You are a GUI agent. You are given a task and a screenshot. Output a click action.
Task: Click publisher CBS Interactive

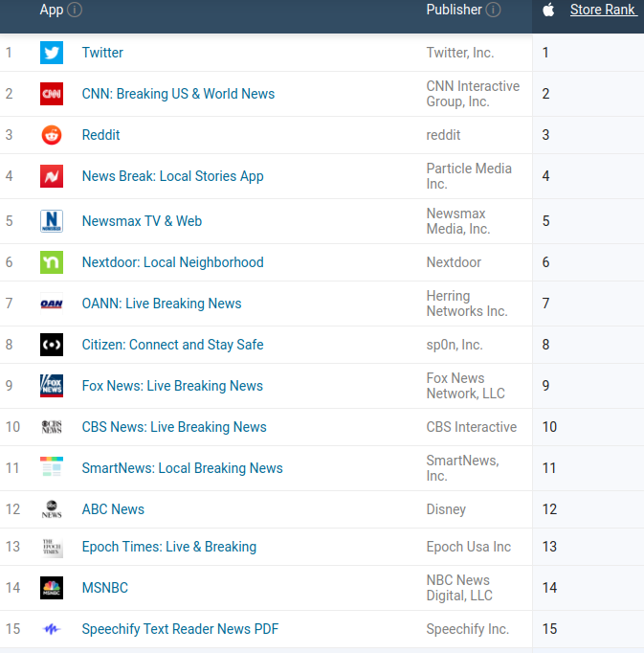pos(471,427)
